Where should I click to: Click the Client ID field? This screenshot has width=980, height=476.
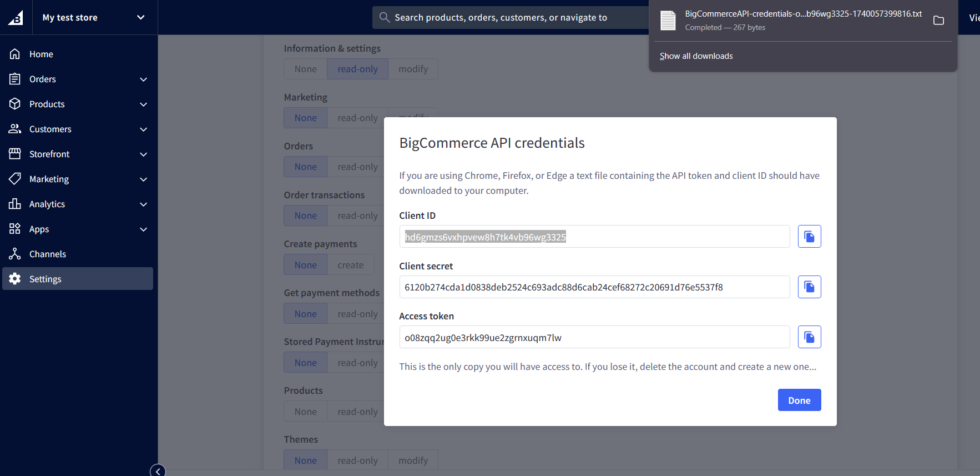594,237
